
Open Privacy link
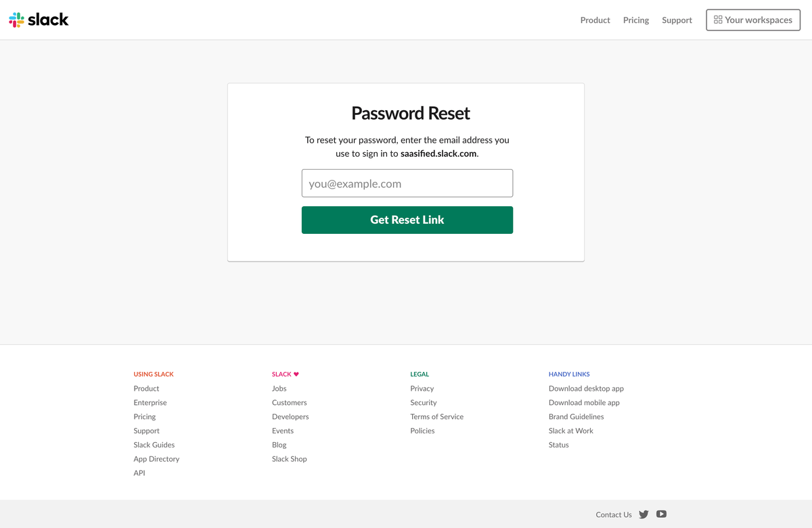(422, 388)
